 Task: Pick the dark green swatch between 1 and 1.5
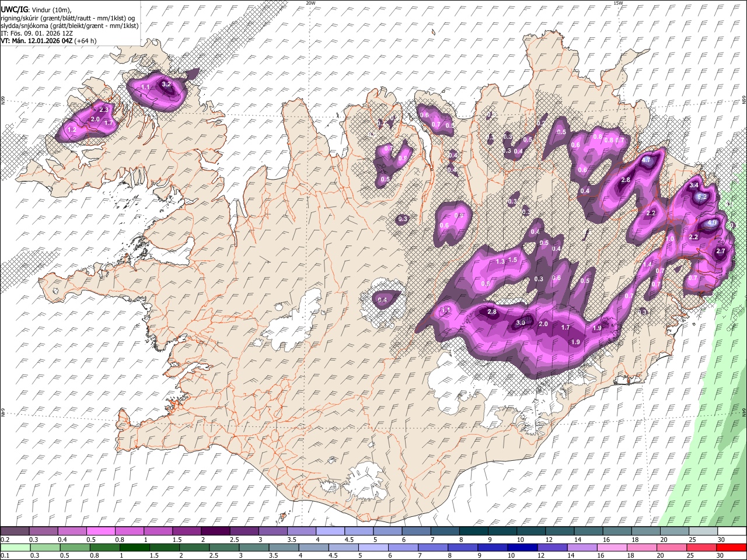[134, 547]
